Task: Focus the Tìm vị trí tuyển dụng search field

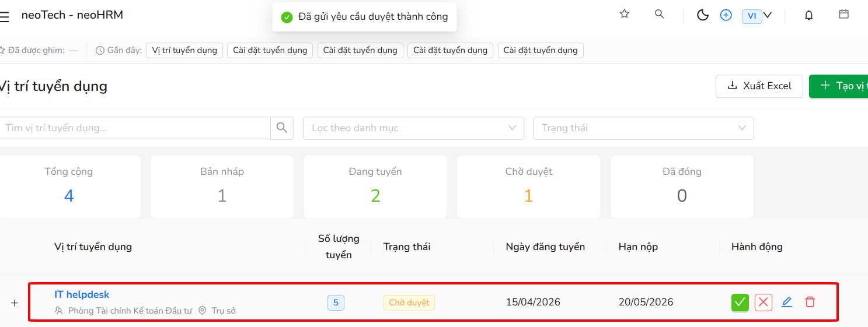Action: [x=135, y=128]
